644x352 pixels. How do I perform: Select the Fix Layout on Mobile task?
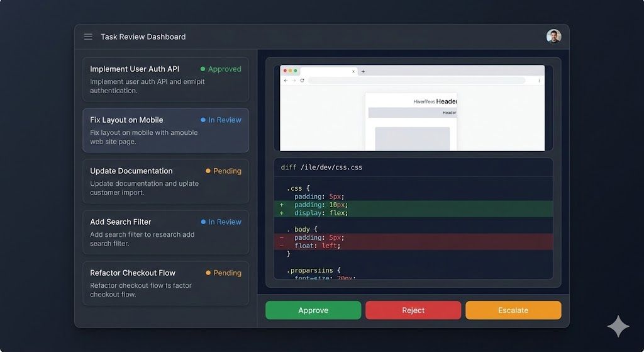165,130
